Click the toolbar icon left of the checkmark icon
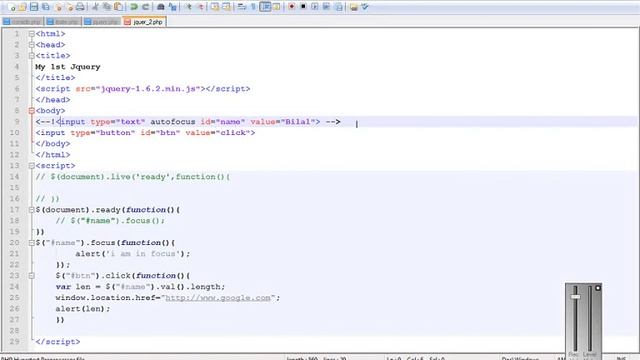 (x=353, y=7)
